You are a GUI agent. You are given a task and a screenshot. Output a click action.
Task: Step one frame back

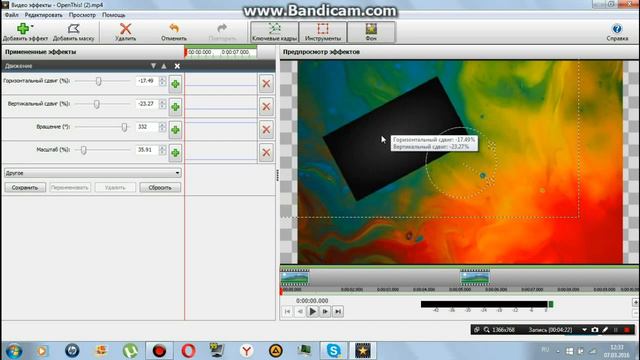[300, 311]
